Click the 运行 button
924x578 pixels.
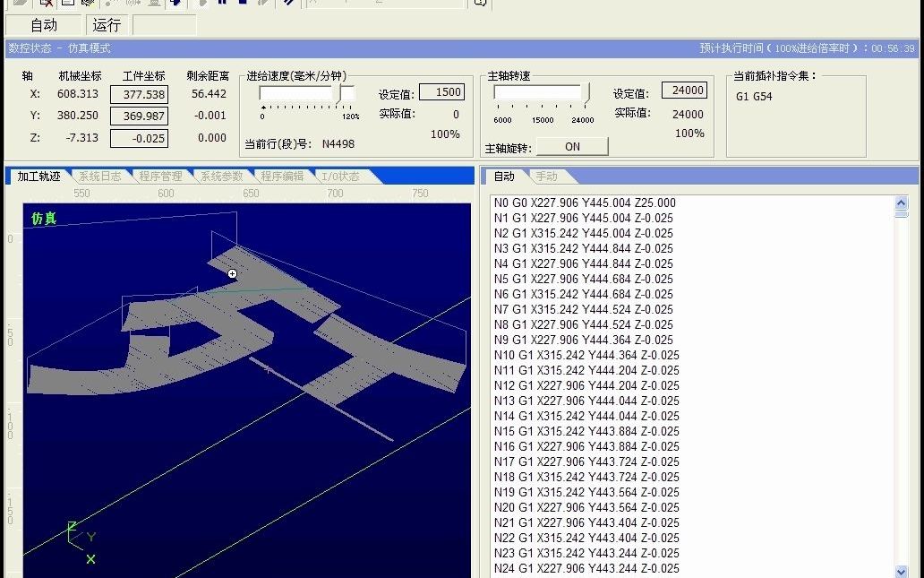click(x=106, y=24)
